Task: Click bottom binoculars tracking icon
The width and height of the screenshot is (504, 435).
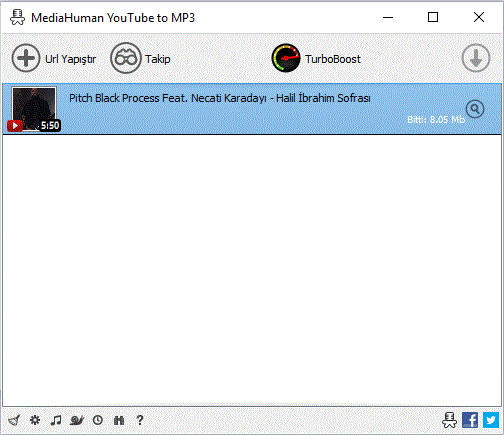Action: (x=119, y=420)
